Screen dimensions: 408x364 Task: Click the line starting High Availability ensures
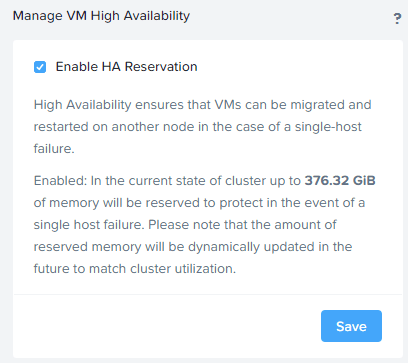coord(202,105)
